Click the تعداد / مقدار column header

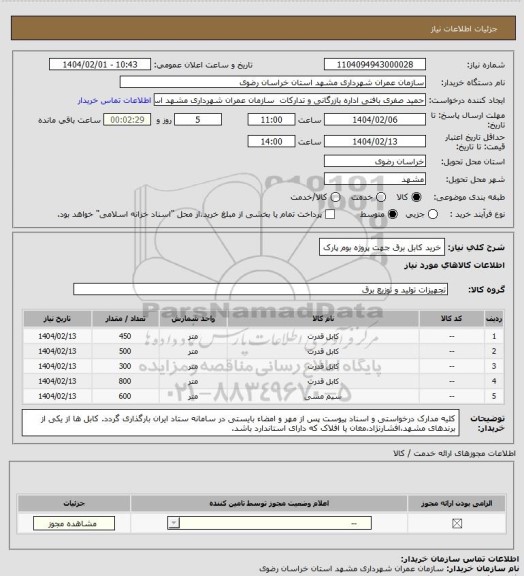click(125, 319)
